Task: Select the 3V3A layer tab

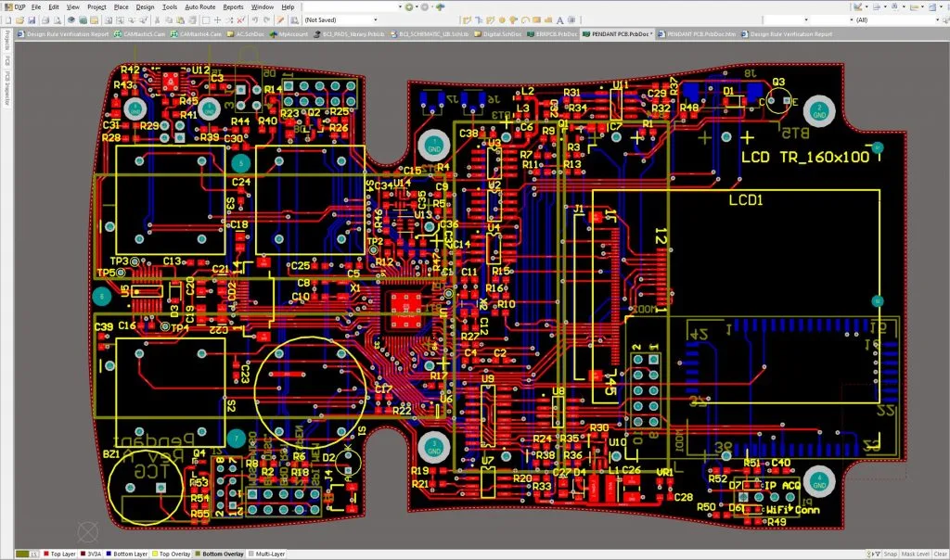Action: (91, 554)
